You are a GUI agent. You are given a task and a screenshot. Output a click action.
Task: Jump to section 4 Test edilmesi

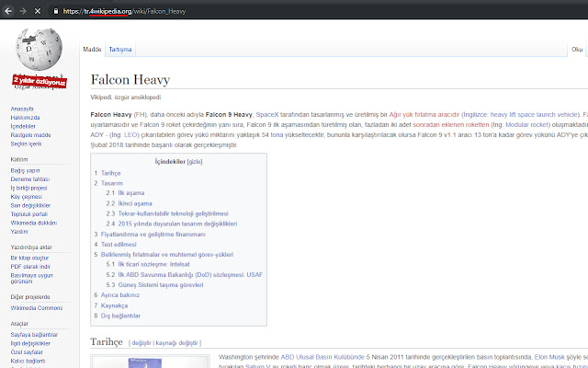pos(116,245)
